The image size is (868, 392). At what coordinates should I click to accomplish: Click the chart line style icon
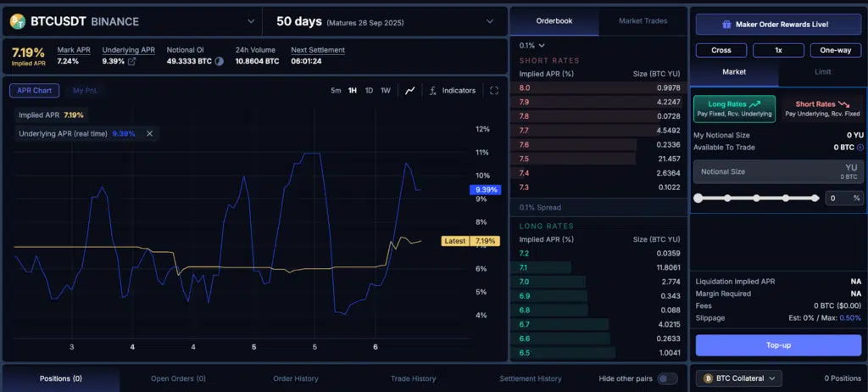410,91
